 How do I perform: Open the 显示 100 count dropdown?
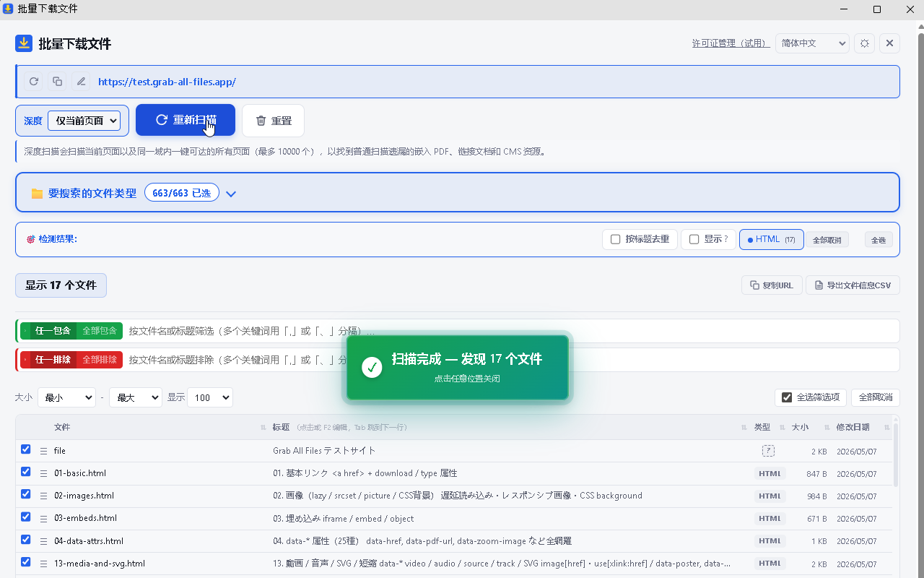(x=210, y=397)
